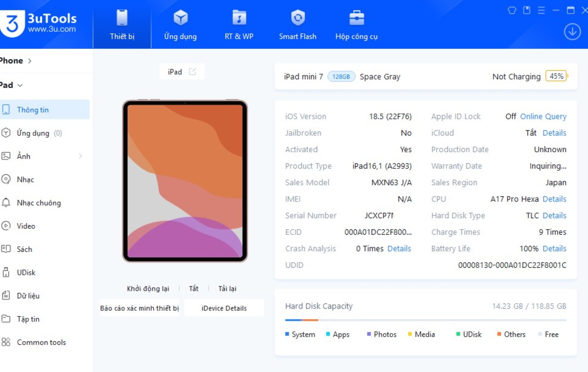588x372 pixels.
Task: Click the iPad mini 7 model name
Action: point(303,76)
